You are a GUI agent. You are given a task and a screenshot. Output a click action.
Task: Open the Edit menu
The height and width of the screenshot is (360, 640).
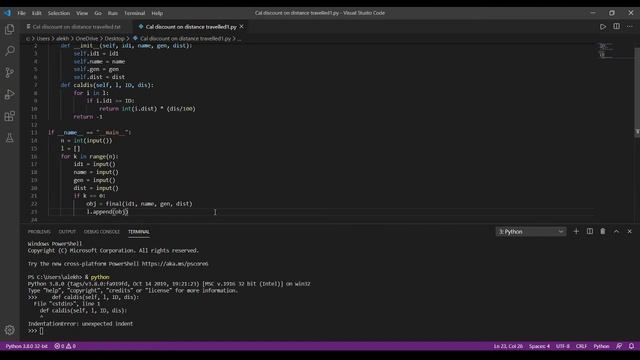pyautogui.click(x=37, y=13)
